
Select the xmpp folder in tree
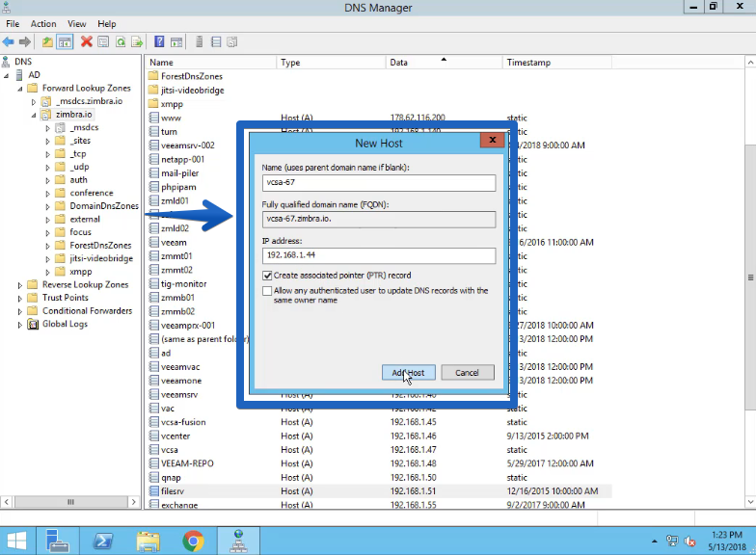tap(81, 272)
